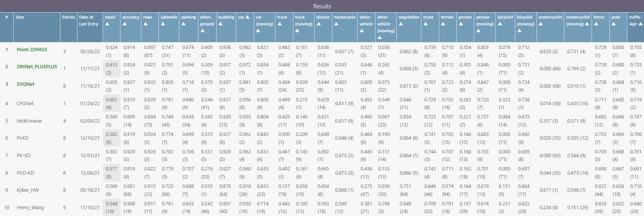Click NickForever motorcyclist value 0.357 (3)
Viewport: 644px width, 216px height.
[x=549, y=121]
